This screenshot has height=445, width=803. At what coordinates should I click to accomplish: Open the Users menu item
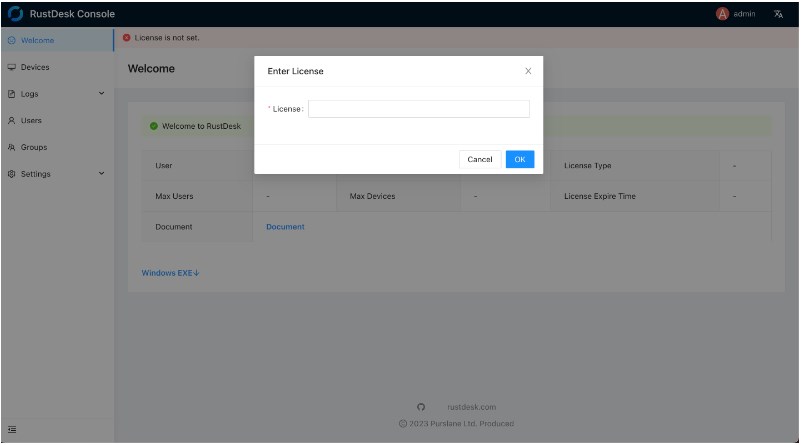(30, 120)
